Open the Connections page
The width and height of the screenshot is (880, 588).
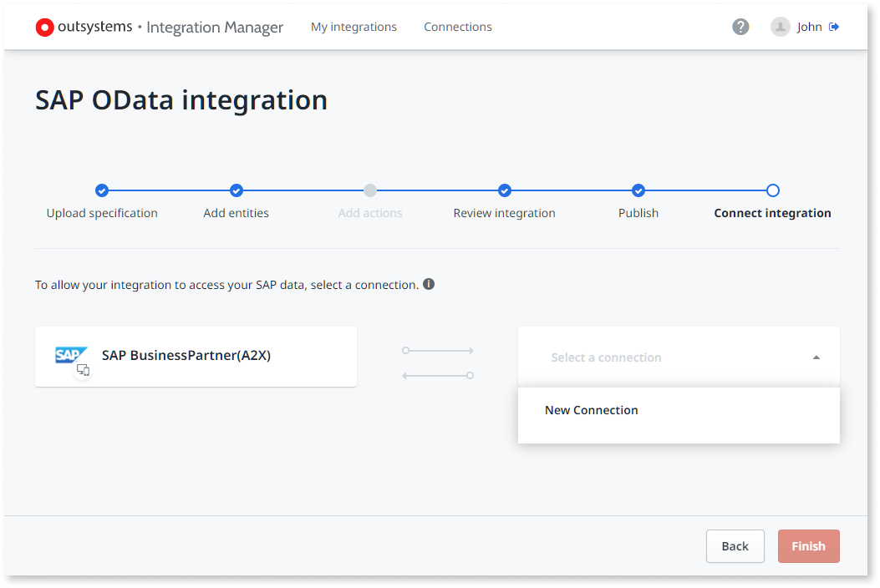click(458, 27)
